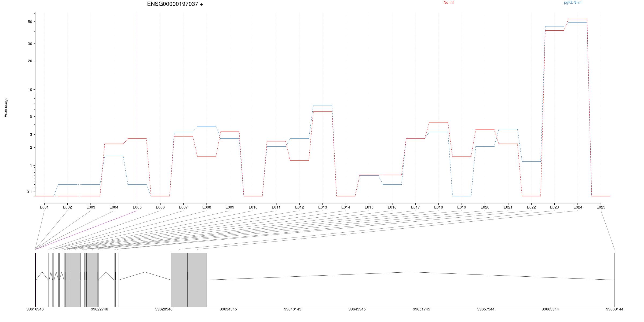This screenshot has width=644, height=322.
Task: Click the Exon usage axis title
Action: tap(6, 107)
